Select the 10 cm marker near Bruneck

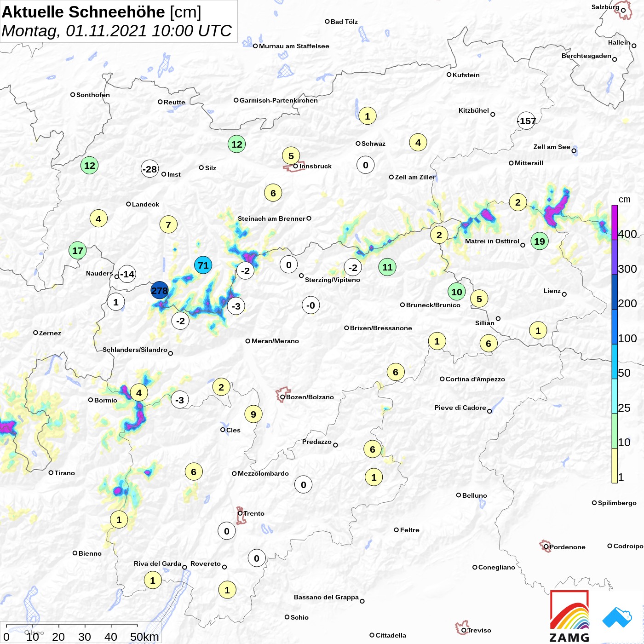pyautogui.click(x=457, y=292)
